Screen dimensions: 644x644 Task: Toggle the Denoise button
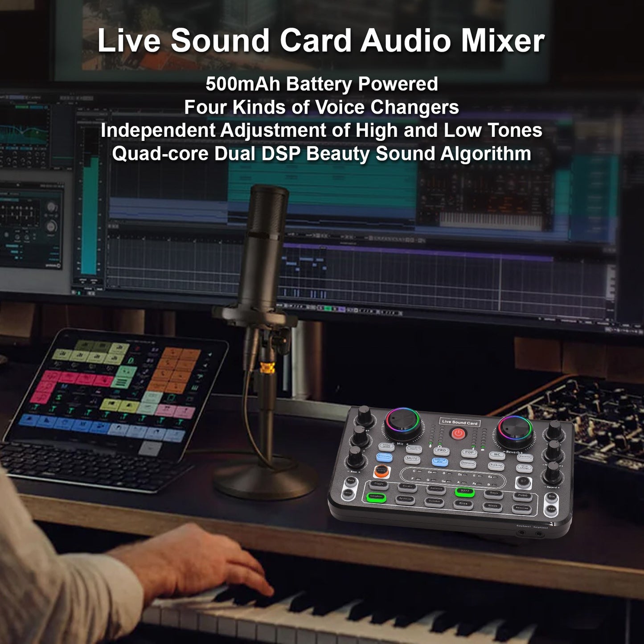tap(468, 464)
